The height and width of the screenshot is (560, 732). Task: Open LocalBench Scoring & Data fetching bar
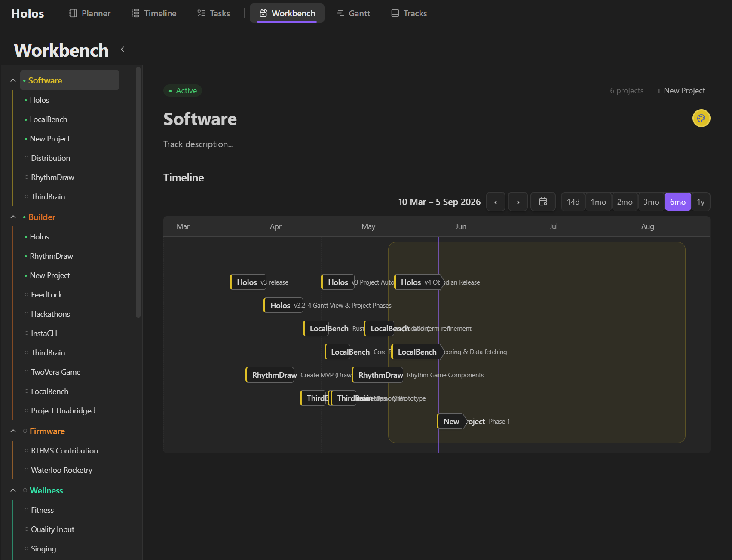418,352
